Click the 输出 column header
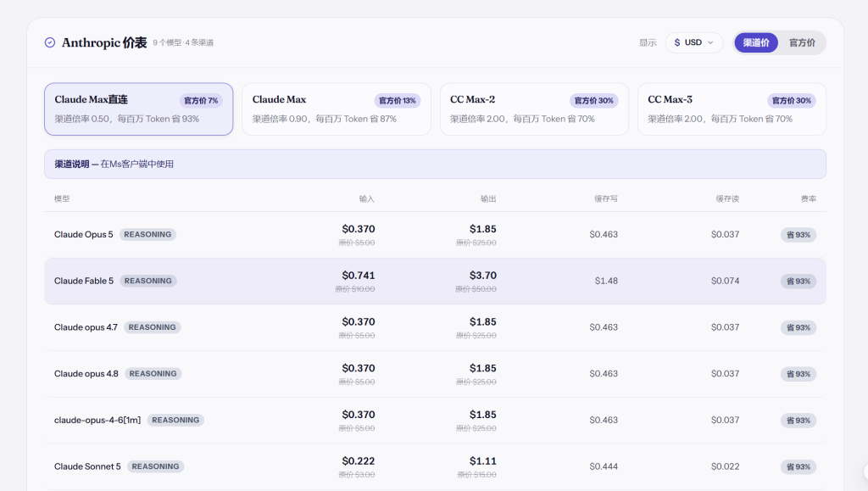The image size is (868, 491). [x=488, y=198]
